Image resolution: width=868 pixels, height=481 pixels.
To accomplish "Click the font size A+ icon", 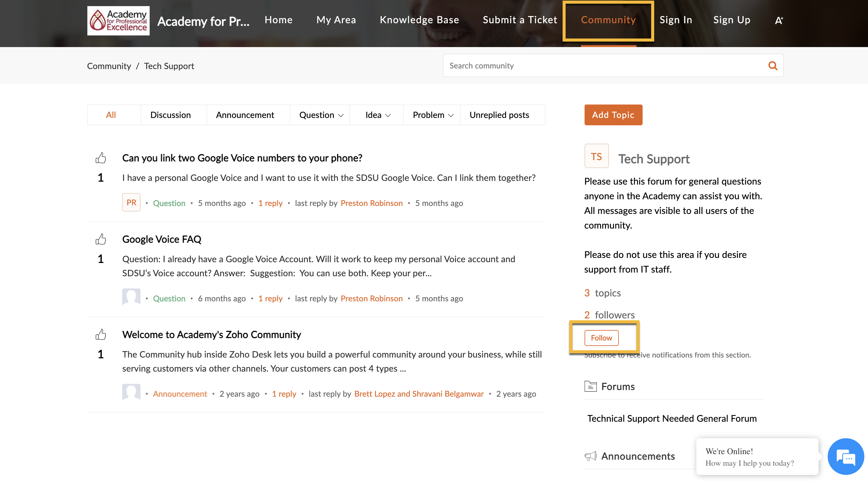I will (x=779, y=20).
